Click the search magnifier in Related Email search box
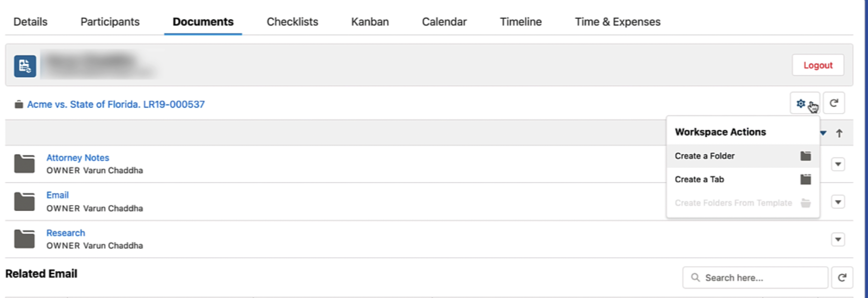The image size is (868, 298). 694,277
